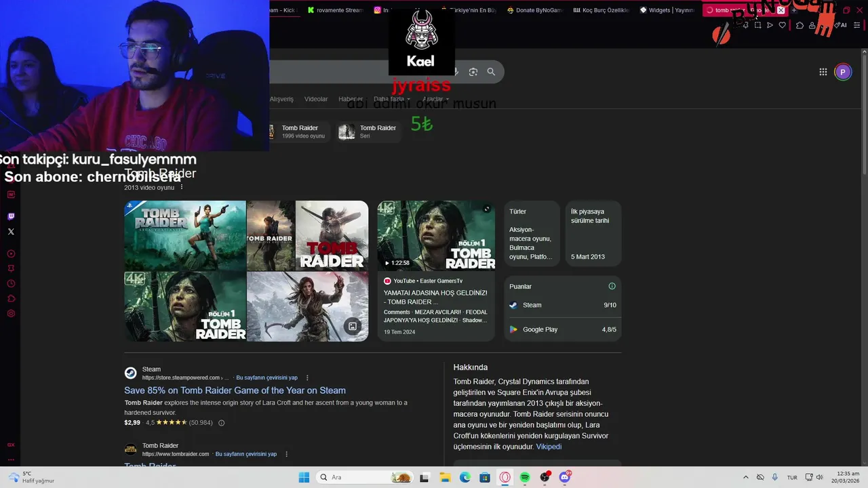The image size is (868, 488).
Task: Open the Vikipedi link in Hakkında
Action: [549, 447]
